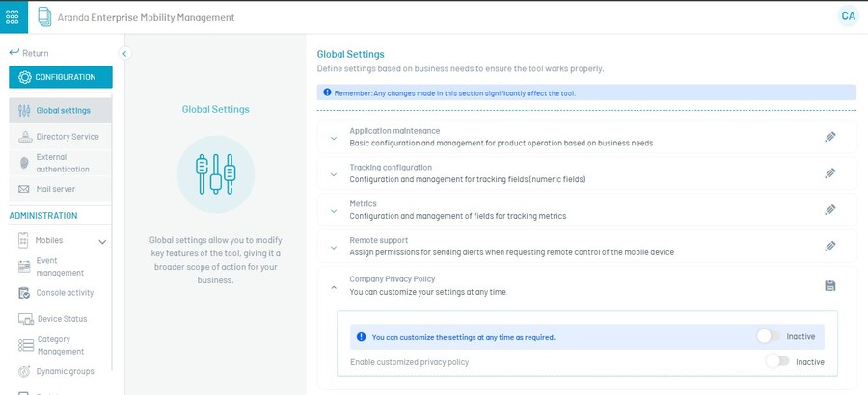Toggle the customize settings Inactive switch
868x395 pixels.
[769, 336]
